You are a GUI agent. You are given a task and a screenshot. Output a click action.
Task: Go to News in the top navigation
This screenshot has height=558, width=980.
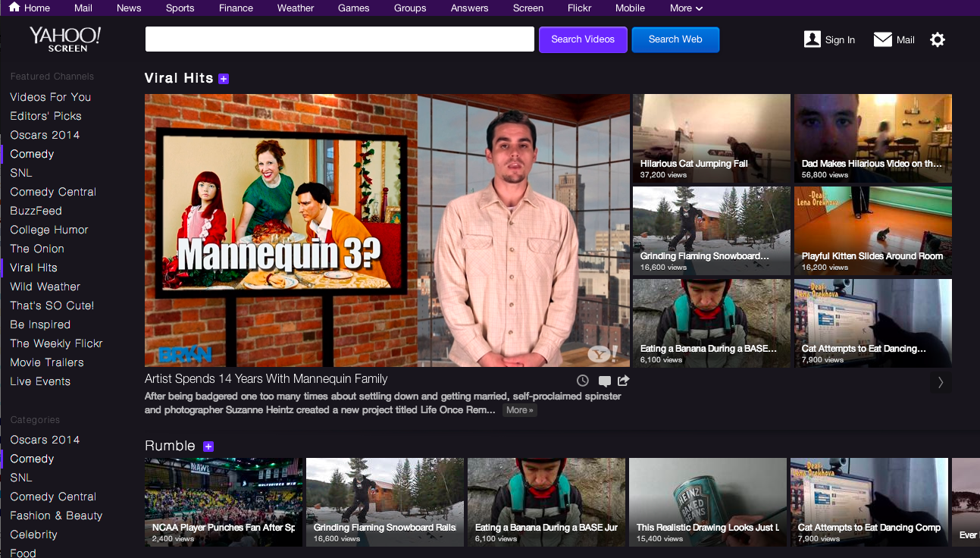pos(129,8)
